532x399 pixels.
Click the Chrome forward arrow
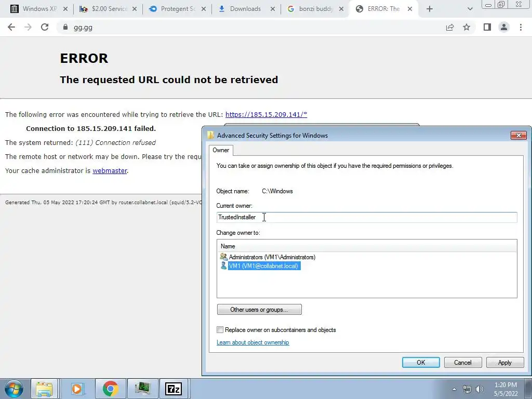pos(28,27)
